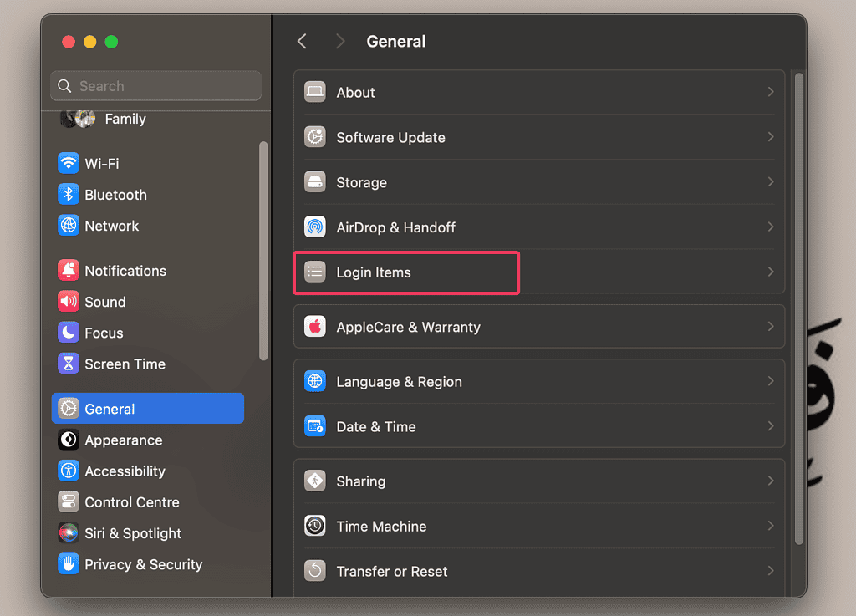Go to Privacy & Security
This screenshot has width=856, height=616.
coord(144,564)
